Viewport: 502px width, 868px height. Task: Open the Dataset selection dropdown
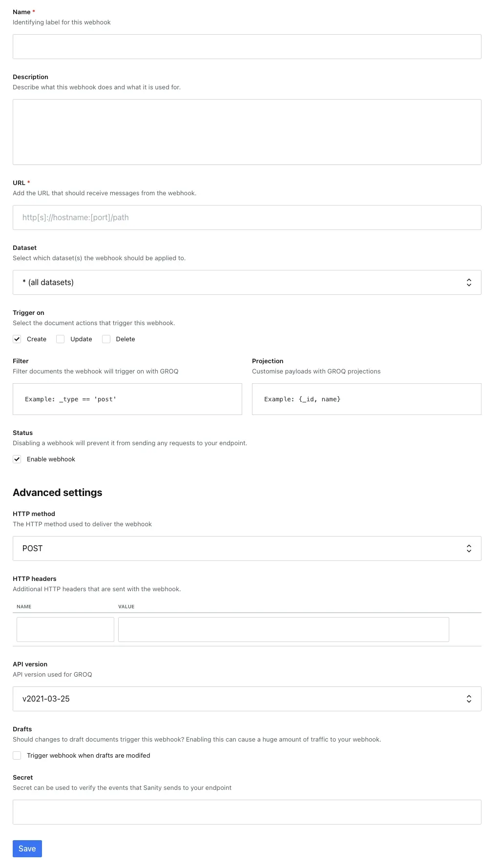click(x=247, y=282)
